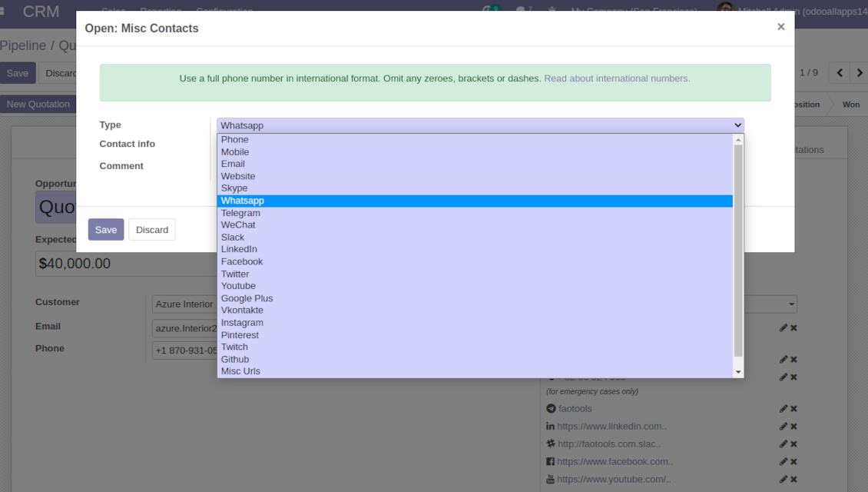
Task: Pick Website in the Type dropdown list
Action: click(x=475, y=176)
